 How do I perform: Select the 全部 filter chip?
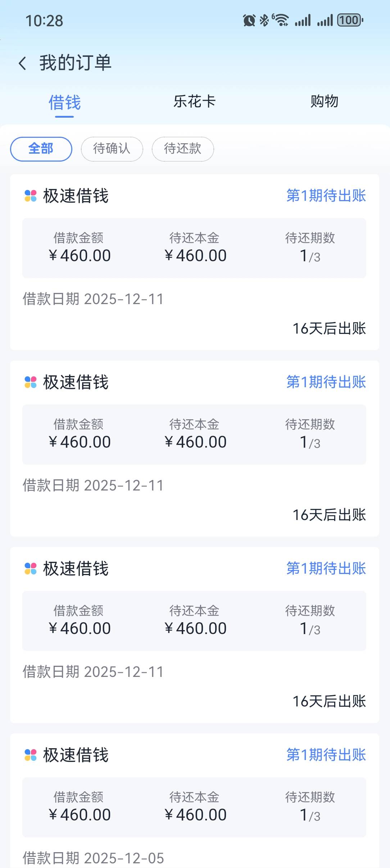tap(41, 149)
